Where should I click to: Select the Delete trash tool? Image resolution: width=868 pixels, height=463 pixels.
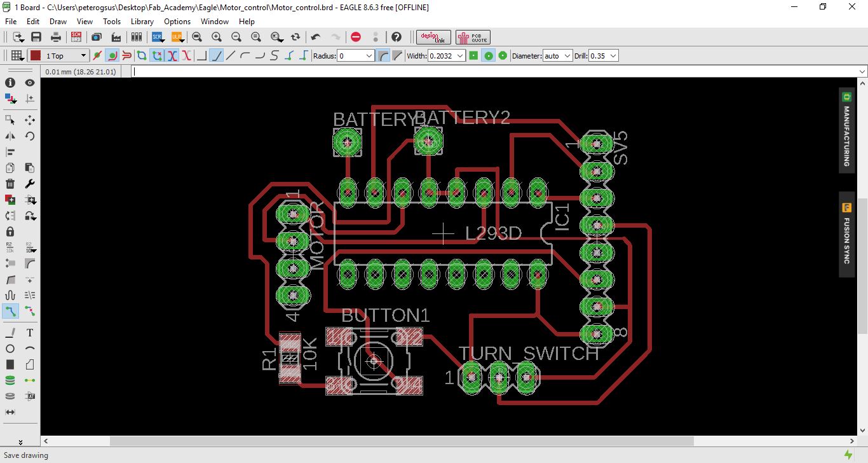[10, 184]
